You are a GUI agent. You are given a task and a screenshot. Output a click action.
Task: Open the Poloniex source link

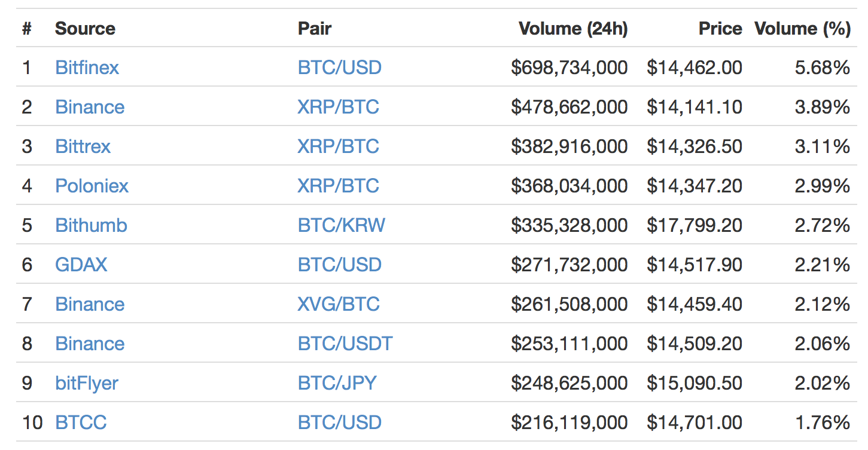(x=92, y=186)
